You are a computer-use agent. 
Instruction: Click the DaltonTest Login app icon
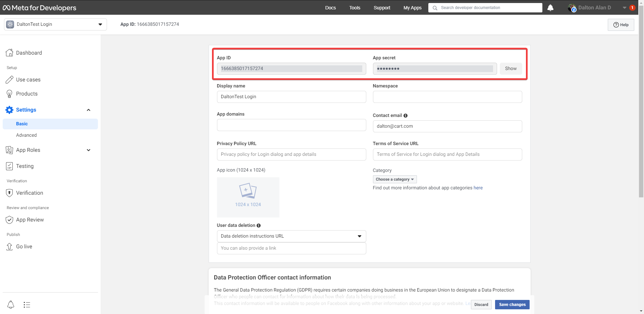point(10,24)
